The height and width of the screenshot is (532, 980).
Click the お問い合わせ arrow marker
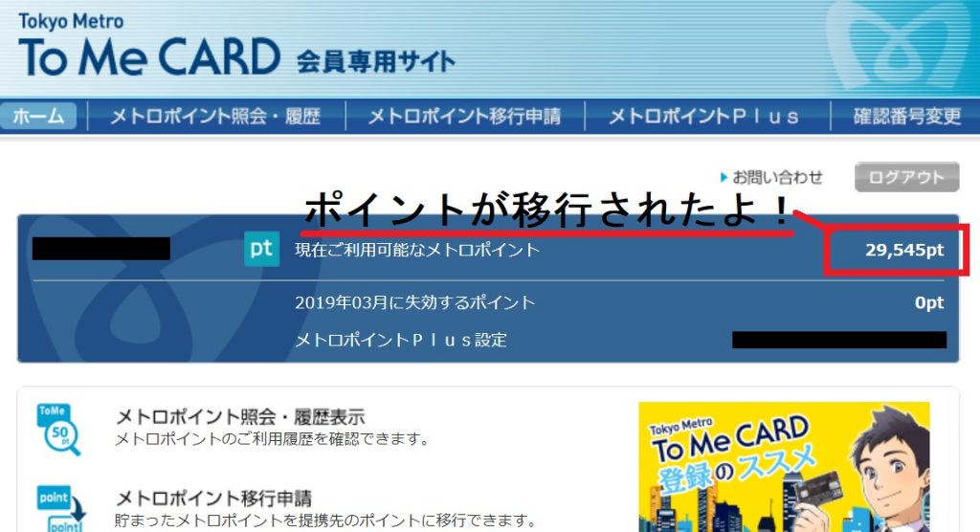tap(724, 178)
